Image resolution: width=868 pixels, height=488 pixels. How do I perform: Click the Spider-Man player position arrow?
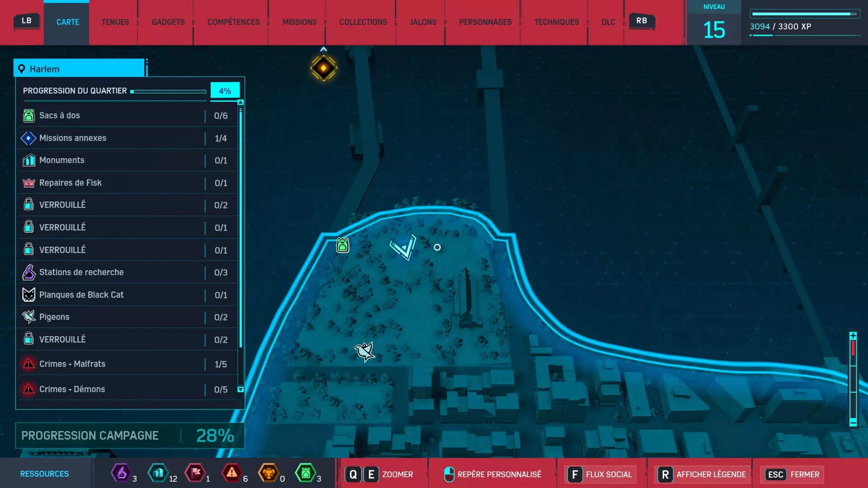click(x=404, y=247)
